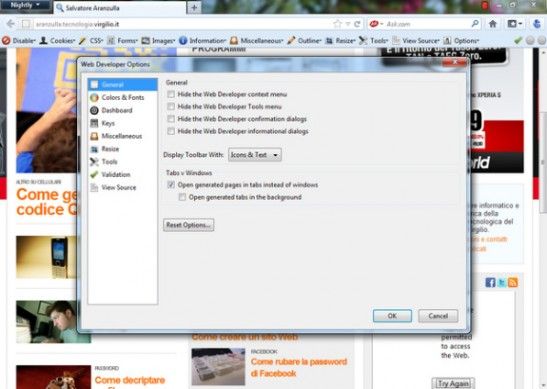Click the keyboard thumbnail beside Facebook article
This screenshot has height=389, width=547.
click(218, 367)
